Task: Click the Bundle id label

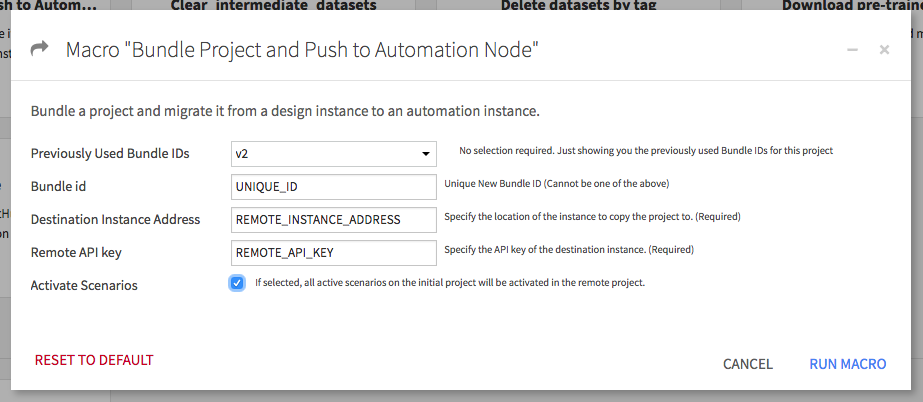Action: click(58, 187)
